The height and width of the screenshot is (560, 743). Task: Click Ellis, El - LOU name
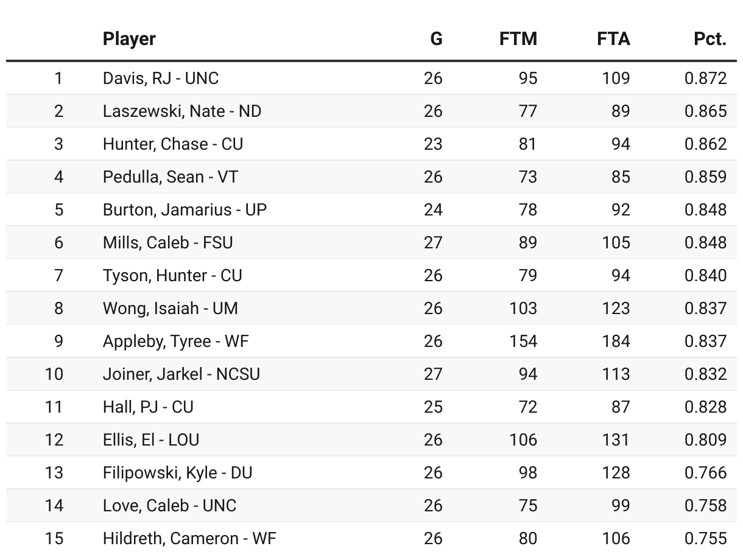point(151,439)
